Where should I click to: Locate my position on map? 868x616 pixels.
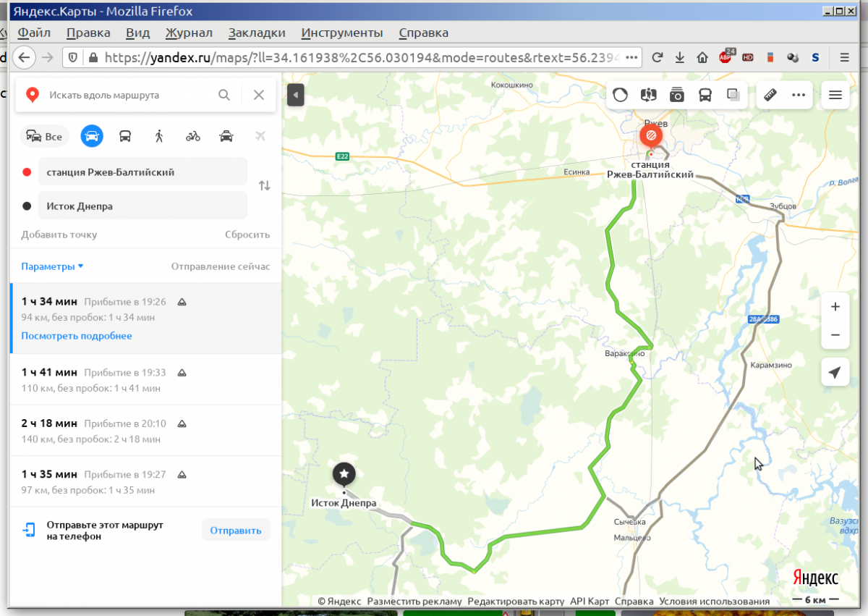835,372
